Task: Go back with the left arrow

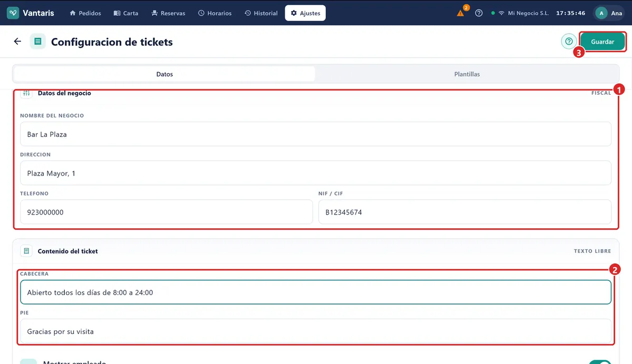Action: click(x=17, y=42)
